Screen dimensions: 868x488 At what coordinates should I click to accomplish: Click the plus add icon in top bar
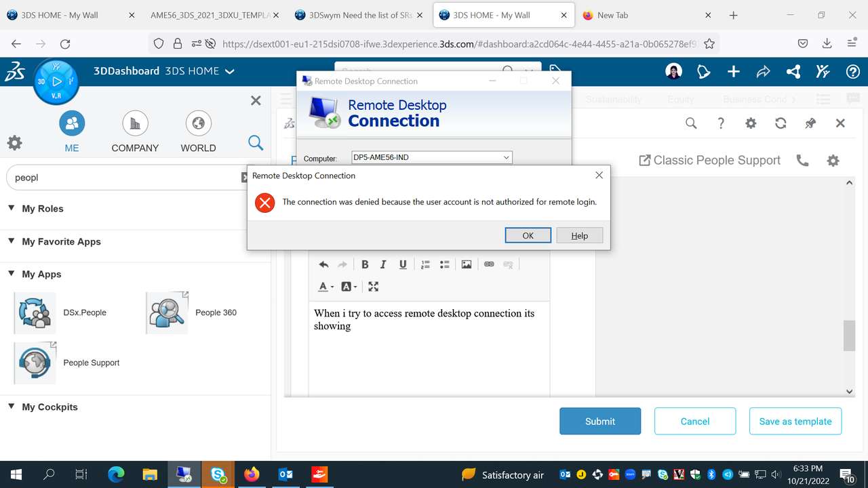pos(733,71)
